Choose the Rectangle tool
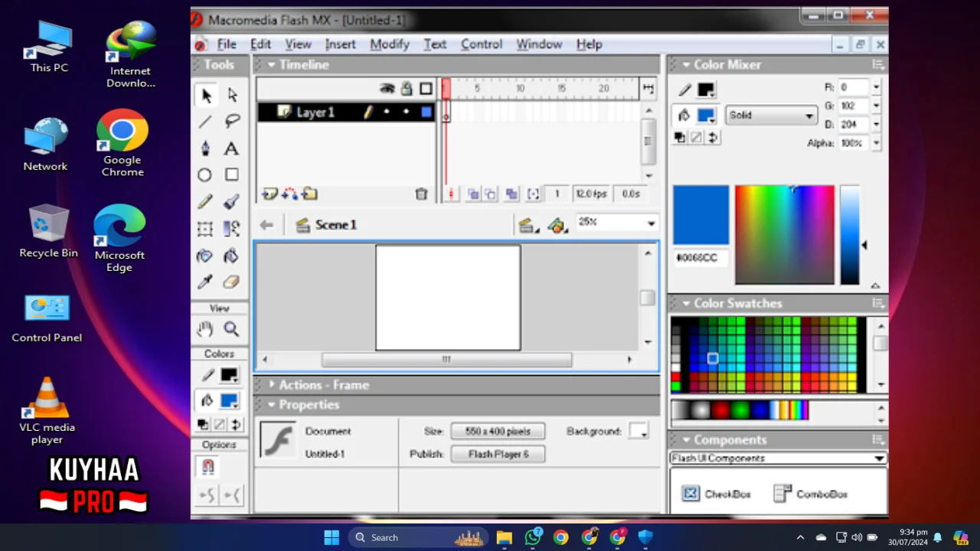Image resolution: width=980 pixels, height=551 pixels. pos(232,175)
